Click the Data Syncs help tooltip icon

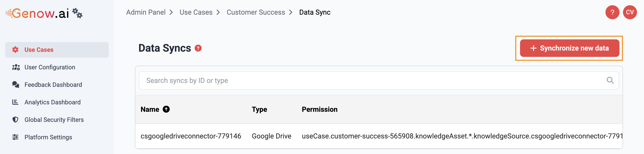(x=198, y=48)
